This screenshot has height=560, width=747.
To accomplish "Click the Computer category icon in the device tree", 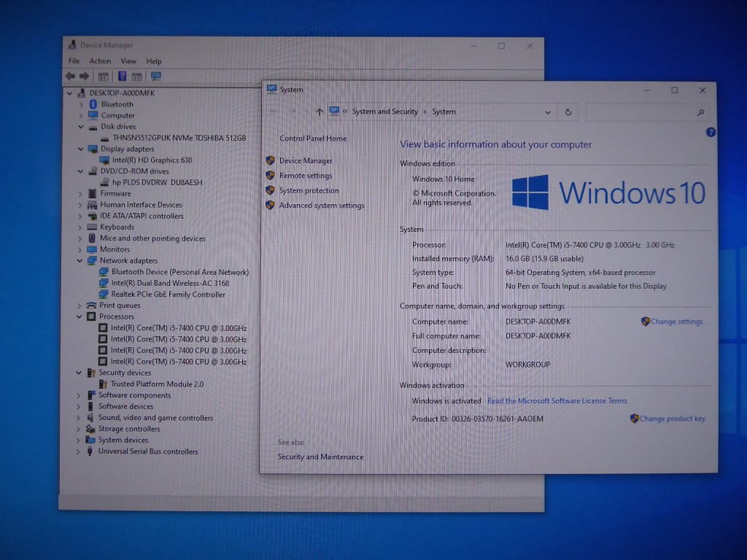I will 93,115.
